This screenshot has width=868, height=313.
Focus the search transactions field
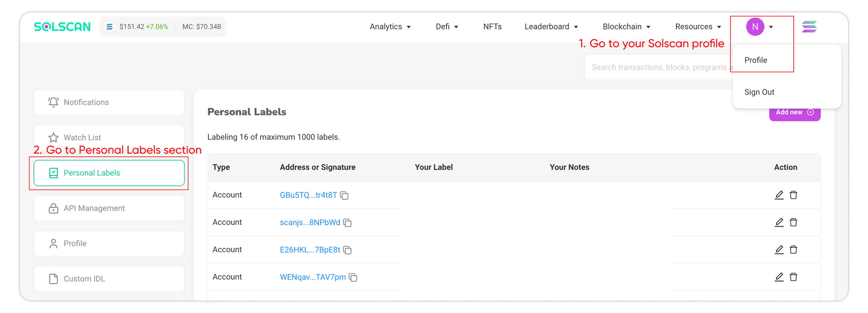659,67
